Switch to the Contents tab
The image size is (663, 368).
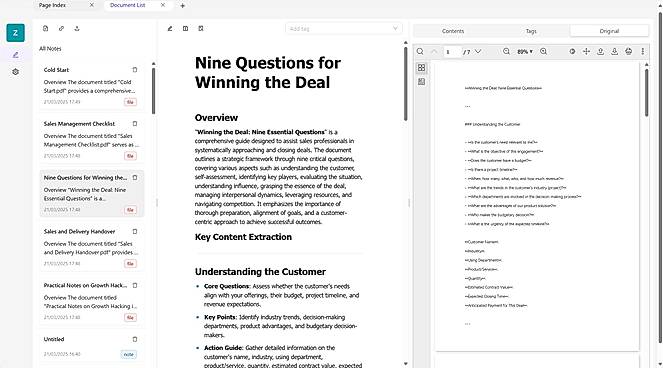[453, 31]
